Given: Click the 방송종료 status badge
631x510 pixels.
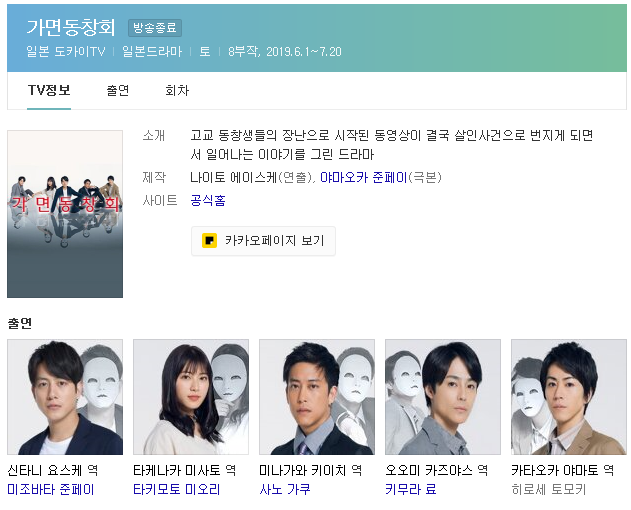Looking at the screenshot, I should (155, 28).
